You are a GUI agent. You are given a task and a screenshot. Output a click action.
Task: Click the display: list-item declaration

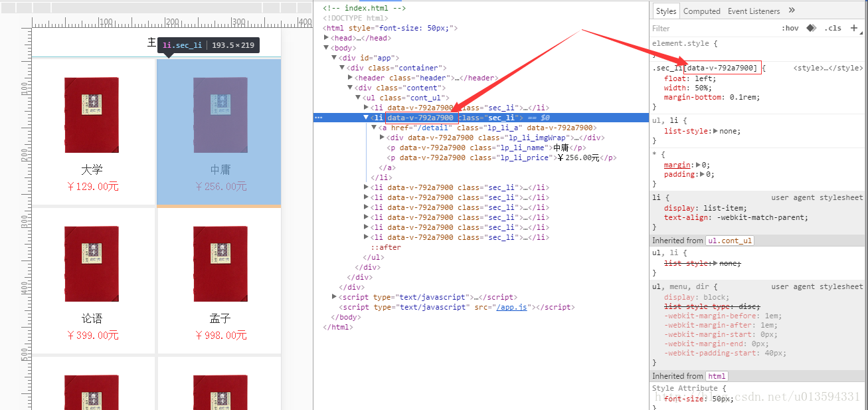pyautogui.click(x=705, y=208)
